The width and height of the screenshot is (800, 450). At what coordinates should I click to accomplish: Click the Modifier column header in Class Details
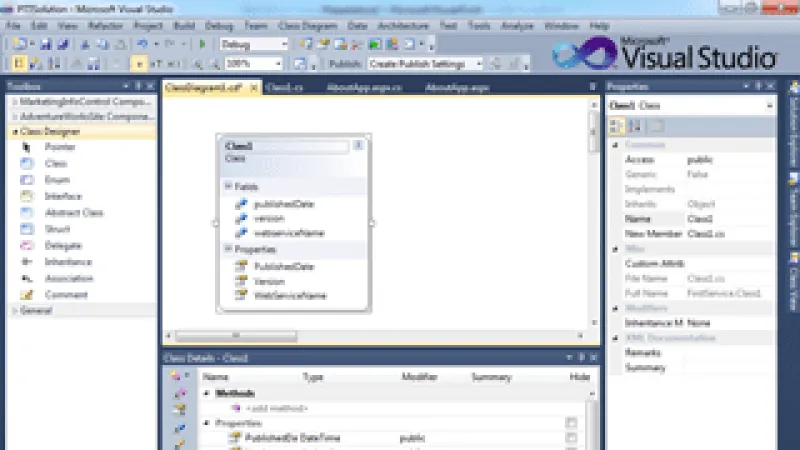tap(419, 377)
